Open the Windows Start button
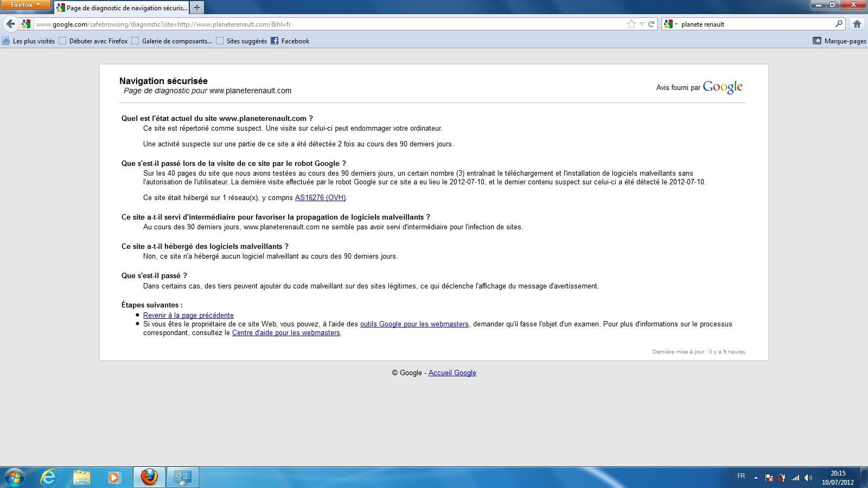Image resolution: width=868 pixels, height=488 pixels. click(x=15, y=477)
